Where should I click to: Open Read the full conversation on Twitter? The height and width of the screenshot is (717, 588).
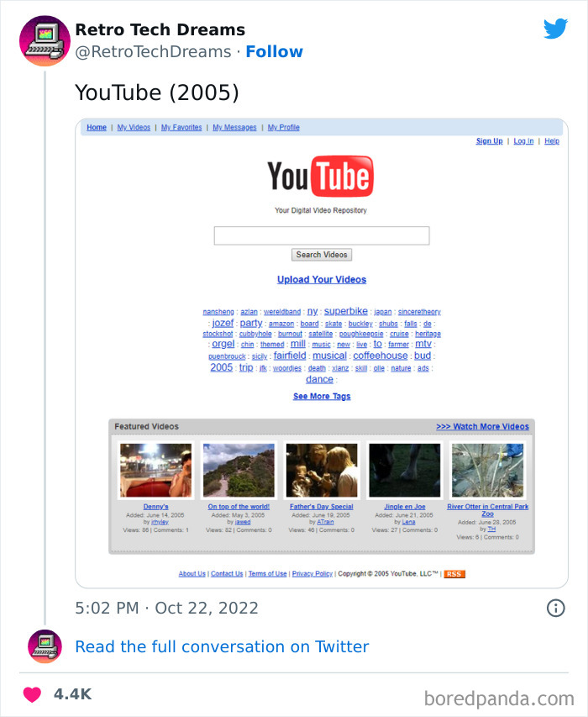222,646
